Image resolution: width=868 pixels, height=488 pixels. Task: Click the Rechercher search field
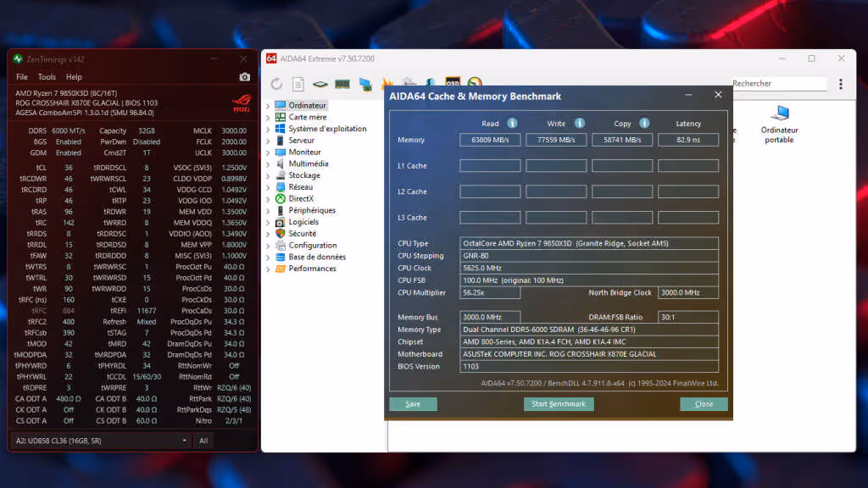point(779,84)
